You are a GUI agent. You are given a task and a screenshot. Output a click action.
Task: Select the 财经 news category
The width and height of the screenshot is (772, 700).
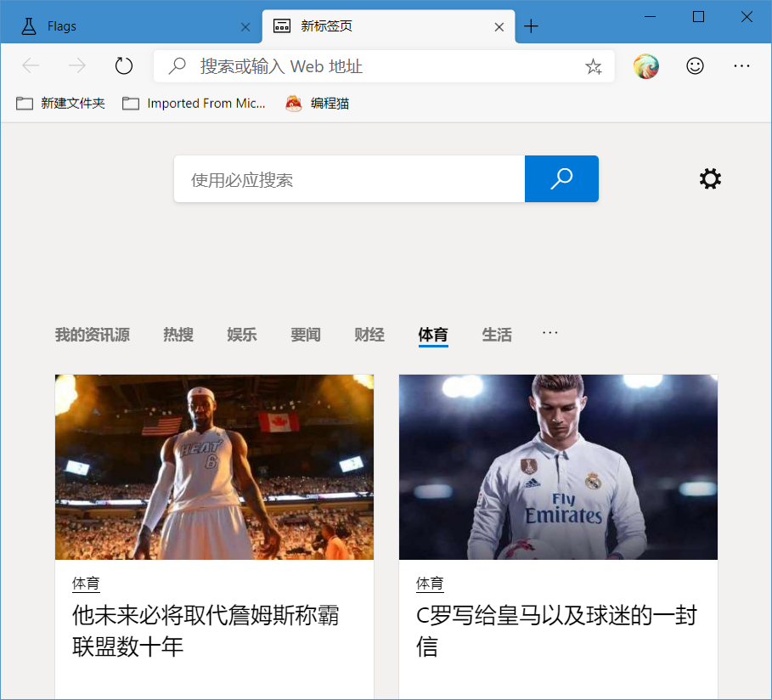tap(369, 334)
